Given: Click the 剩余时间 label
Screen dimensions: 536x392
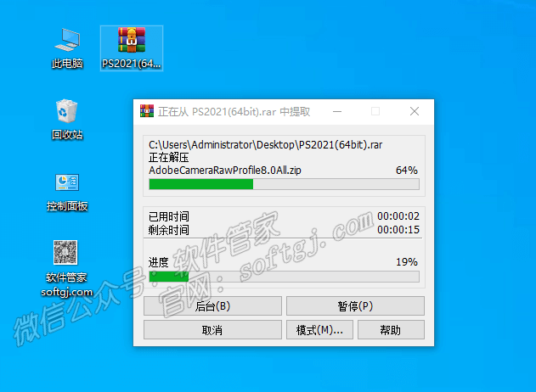Looking at the screenshot, I should click(168, 230).
